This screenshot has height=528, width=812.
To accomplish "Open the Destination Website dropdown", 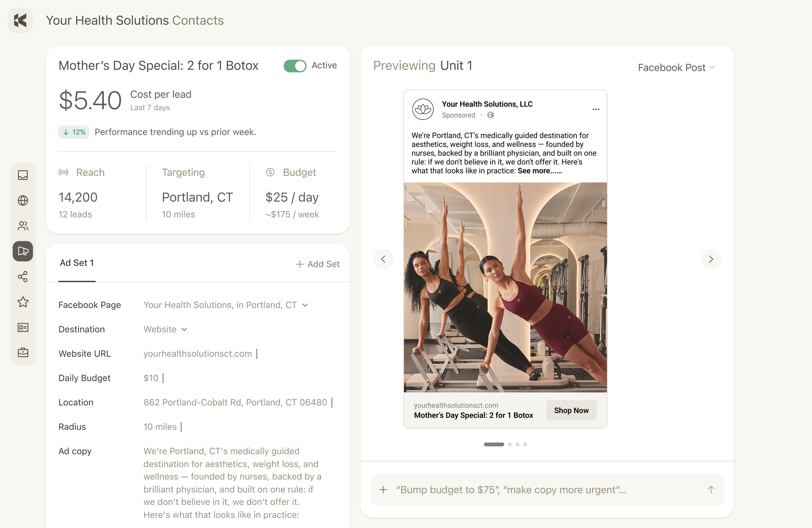I will click(165, 329).
